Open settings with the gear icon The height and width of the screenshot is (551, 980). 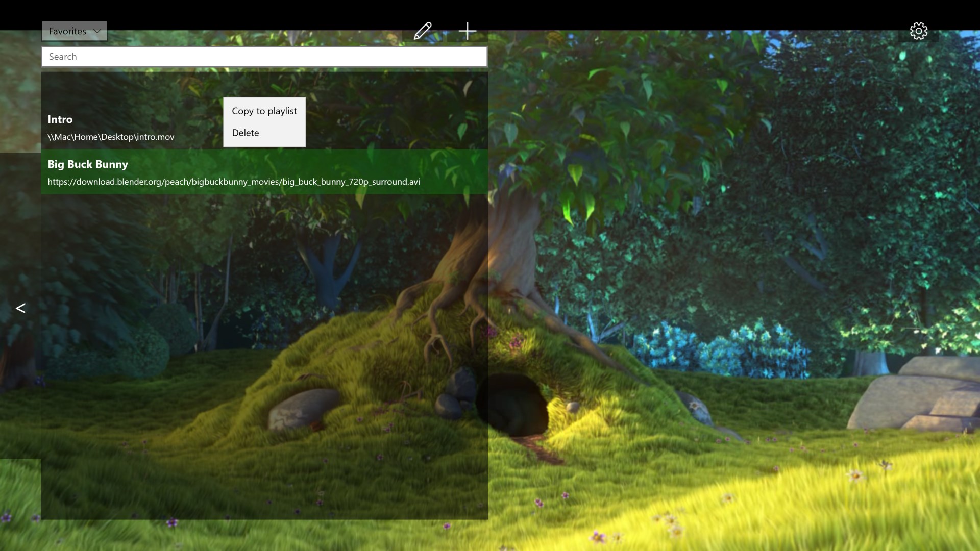tap(918, 31)
